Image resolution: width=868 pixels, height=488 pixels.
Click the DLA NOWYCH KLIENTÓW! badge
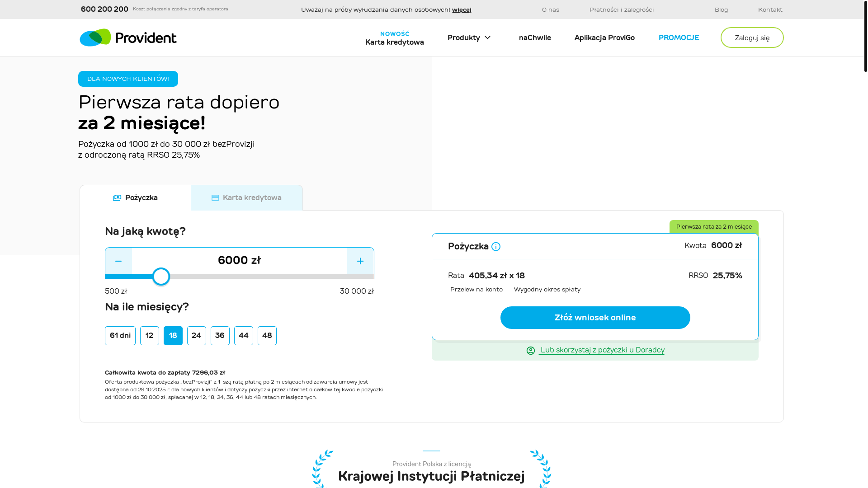(128, 79)
